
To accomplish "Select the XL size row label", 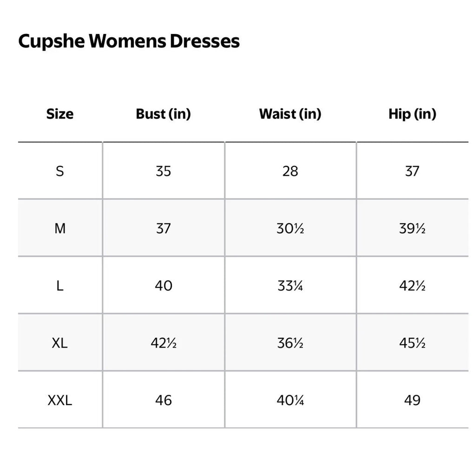I will coord(60,343).
